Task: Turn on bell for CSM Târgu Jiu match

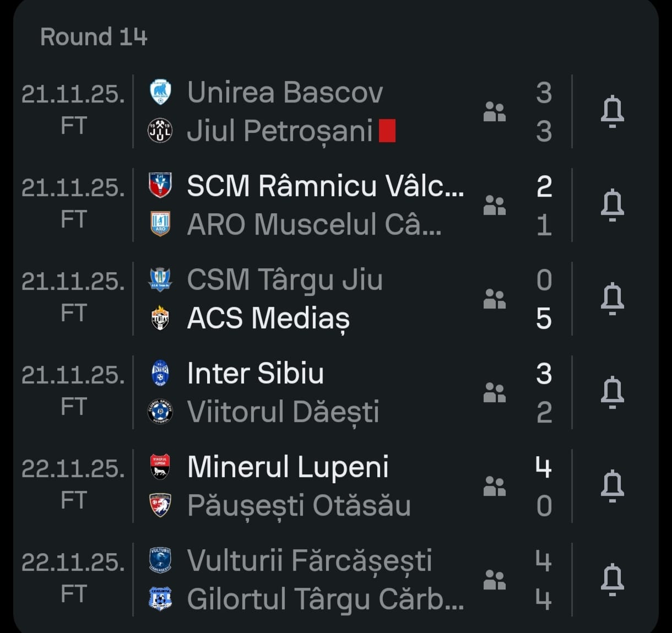Action: (x=611, y=299)
